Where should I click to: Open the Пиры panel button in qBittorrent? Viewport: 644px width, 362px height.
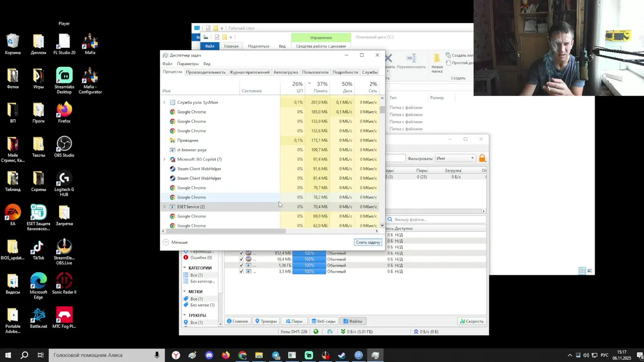click(x=294, y=321)
